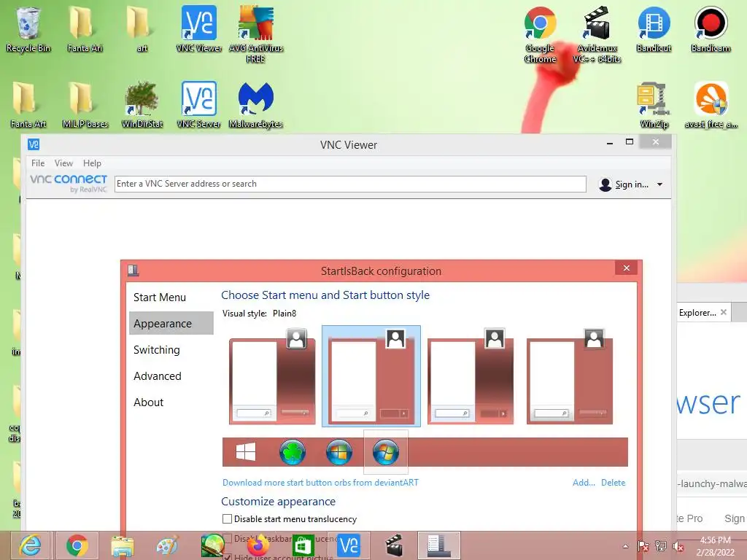
Task: Launch the Bandicam desktop shortcut
Action: pos(711,29)
